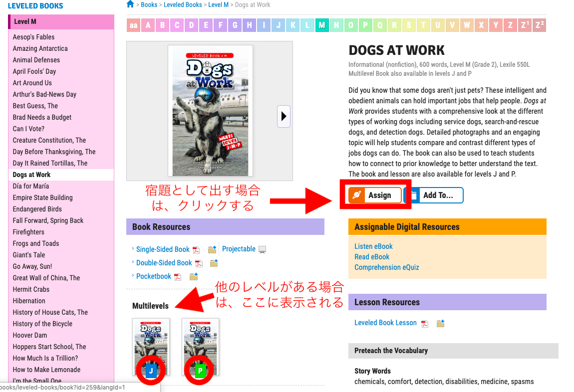Viewport: 574px width, 392px height.
Task: Expand the Pocketbook entry chevron
Action: click(x=133, y=276)
